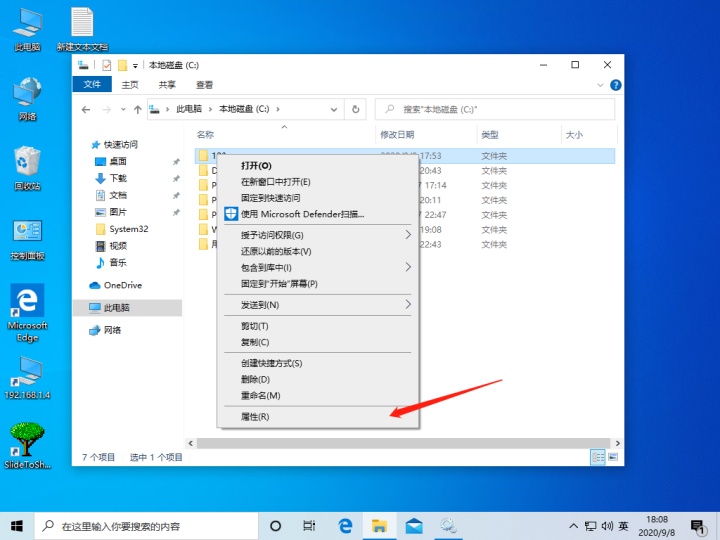
Task: Open the 共享 ribbon tab
Action: point(167,85)
